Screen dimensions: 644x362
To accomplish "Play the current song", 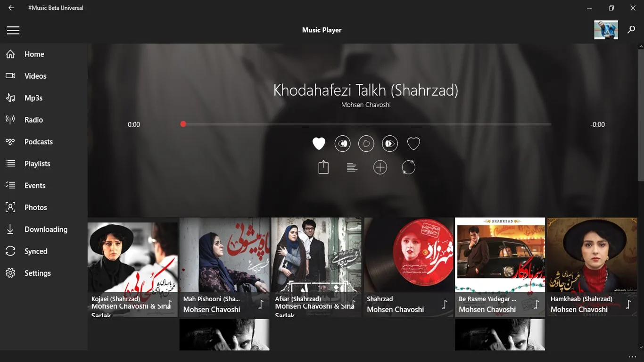I will [x=366, y=143].
